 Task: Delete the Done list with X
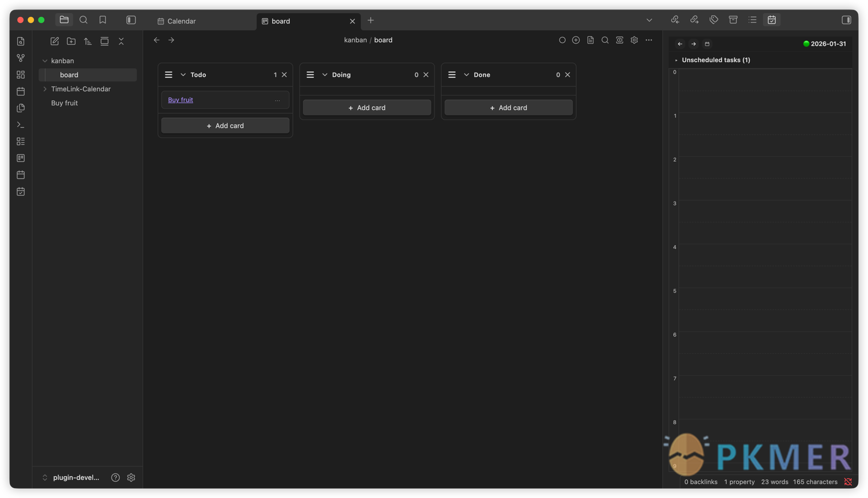pyautogui.click(x=568, y=75)
